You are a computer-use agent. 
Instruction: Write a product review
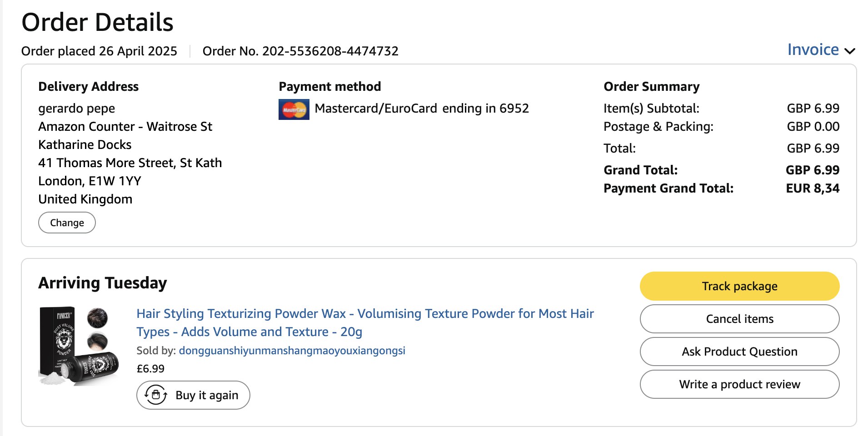coord(739,384)
